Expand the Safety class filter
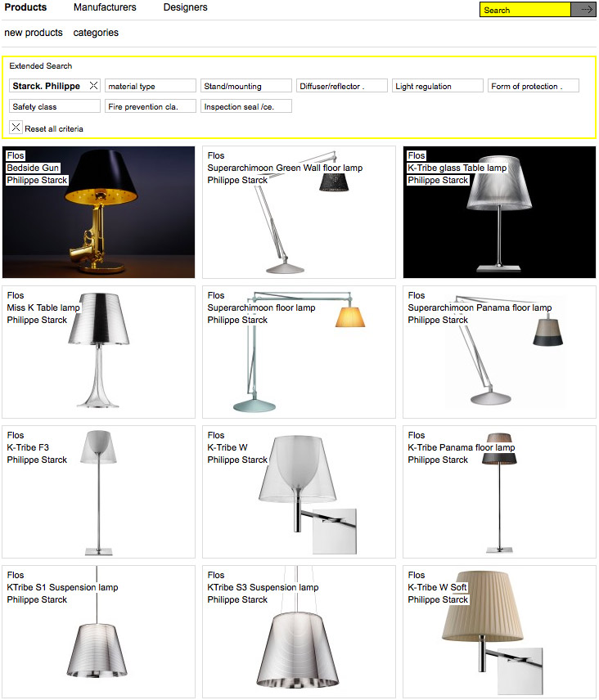 55,106
